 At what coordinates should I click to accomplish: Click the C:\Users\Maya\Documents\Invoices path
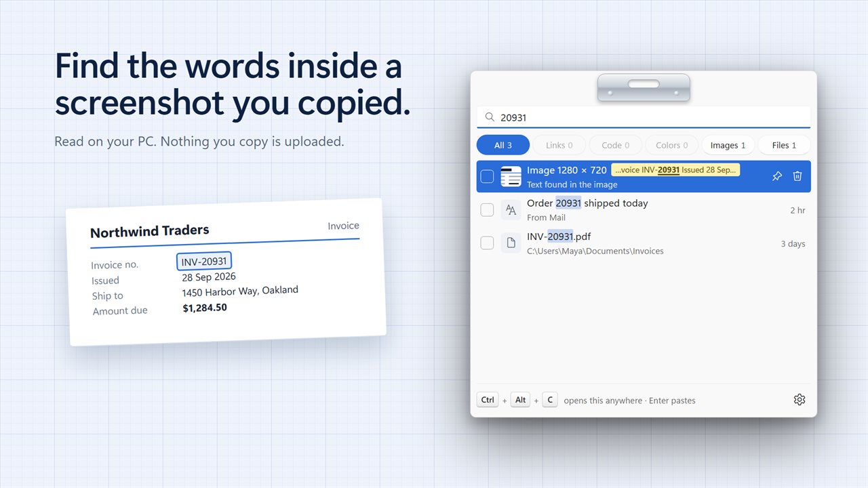point(595,251)
